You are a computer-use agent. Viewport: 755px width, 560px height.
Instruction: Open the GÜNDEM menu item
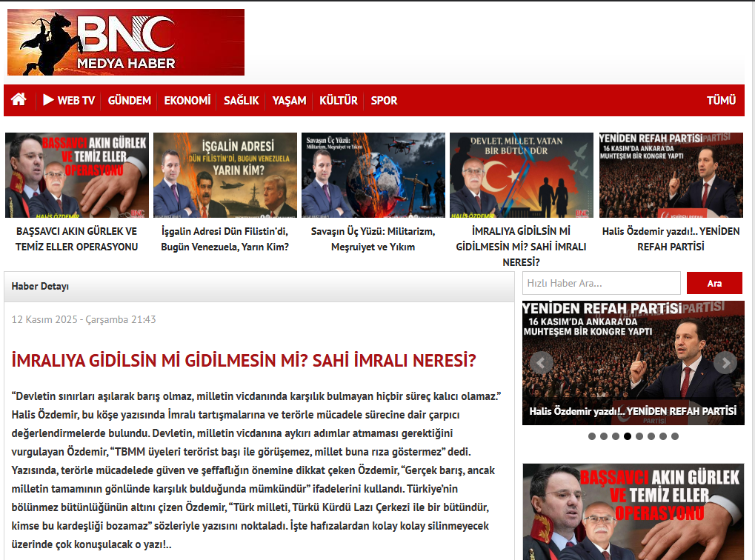point(129,100)
